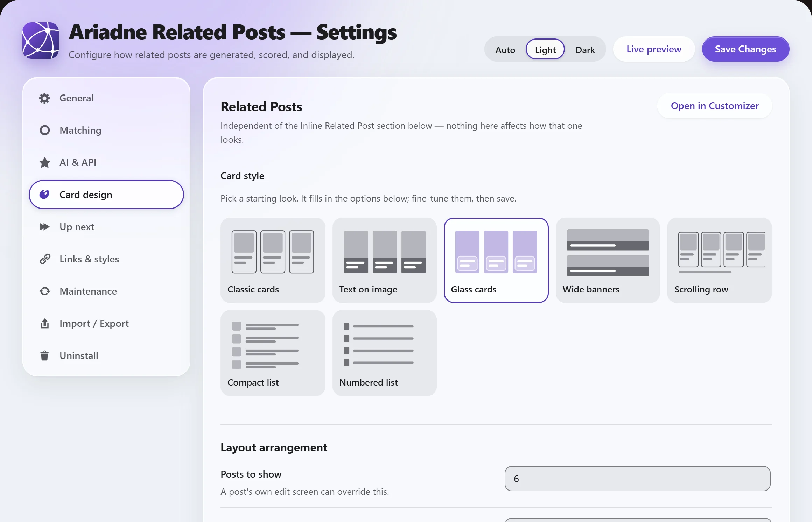The width and height of the screenshot is (812, 522).
Task: Click the Matching circle icon
Action: (x=44, y=130)
